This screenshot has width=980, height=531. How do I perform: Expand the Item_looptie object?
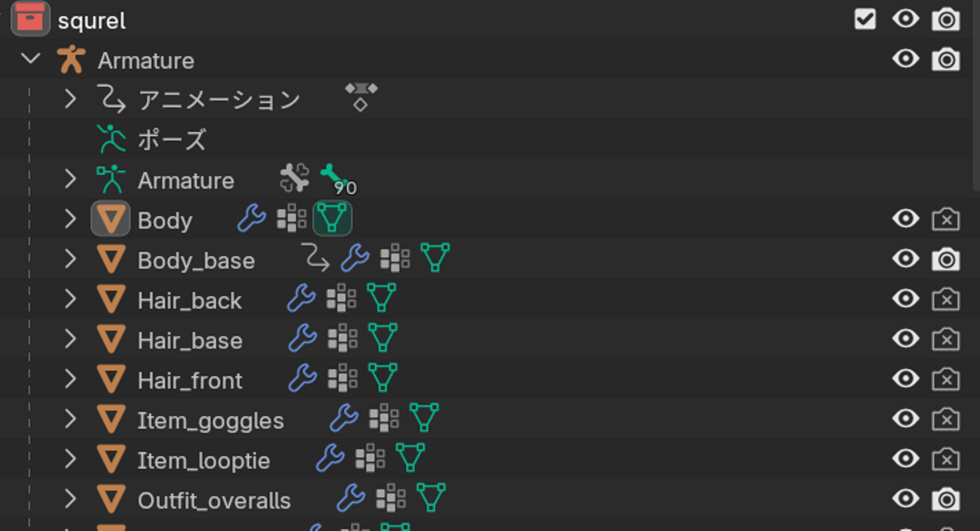(70, 459)
